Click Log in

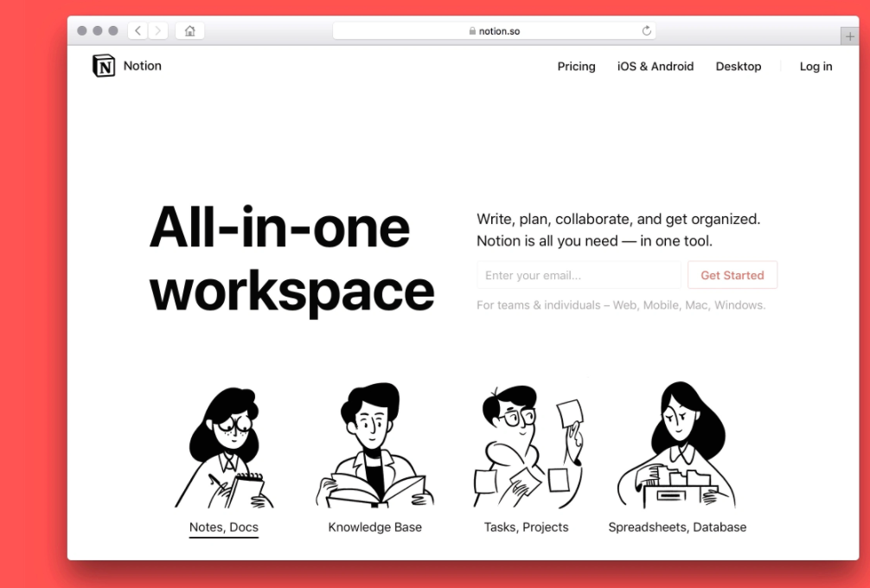click(816, 67)
